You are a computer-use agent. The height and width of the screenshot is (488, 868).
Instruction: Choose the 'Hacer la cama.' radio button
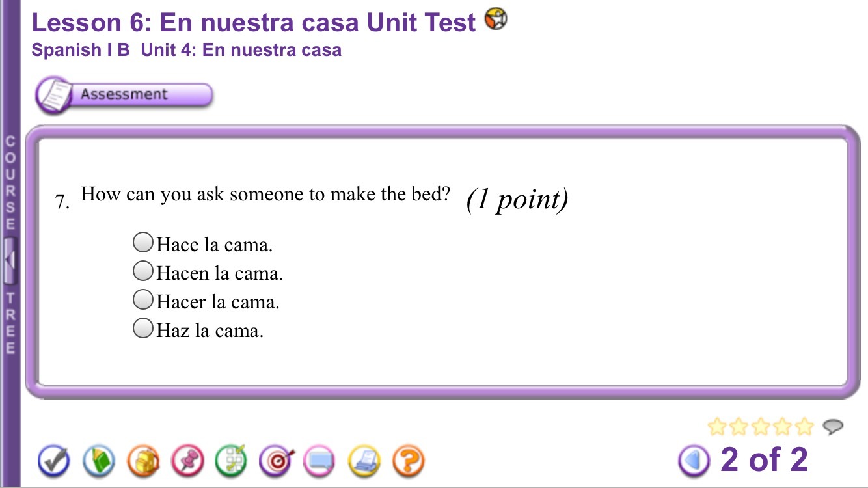tap(142, 301)
